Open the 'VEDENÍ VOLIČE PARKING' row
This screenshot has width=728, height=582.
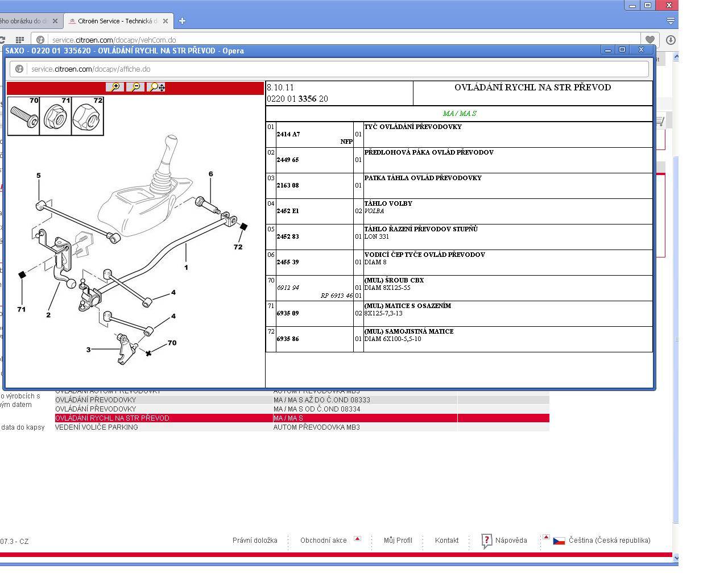point(302,427)
